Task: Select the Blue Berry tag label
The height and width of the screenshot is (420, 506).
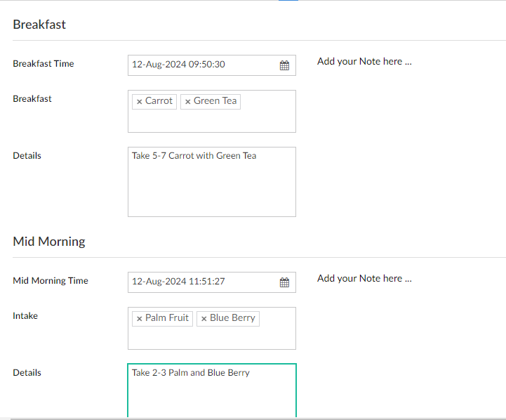Action: [x=232, y=318]
